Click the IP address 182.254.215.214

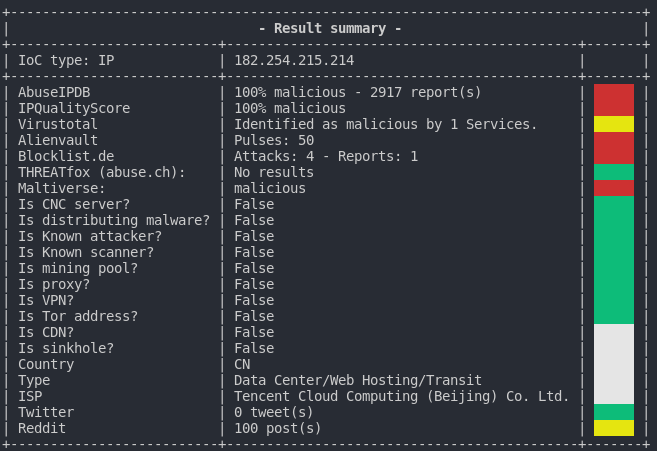(294, 61)
